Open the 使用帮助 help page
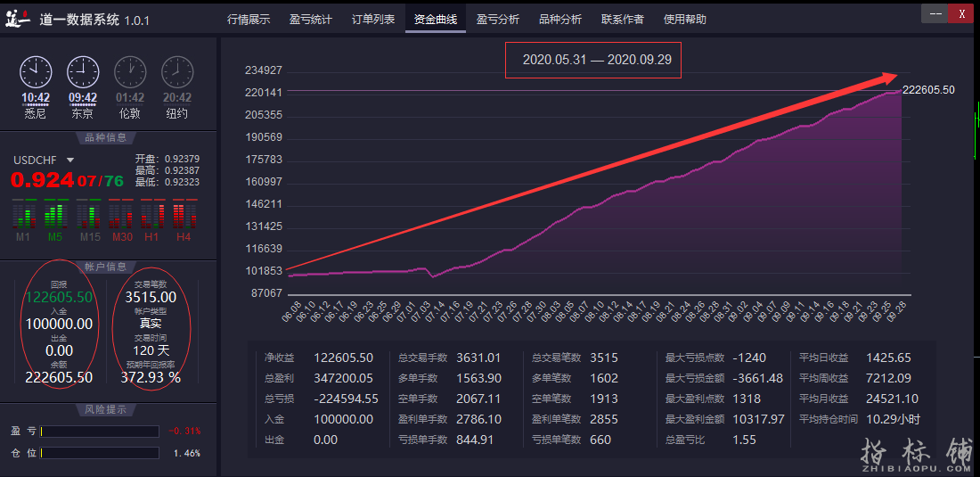Viewport: 980px width, 477px height. pos(685,19)
